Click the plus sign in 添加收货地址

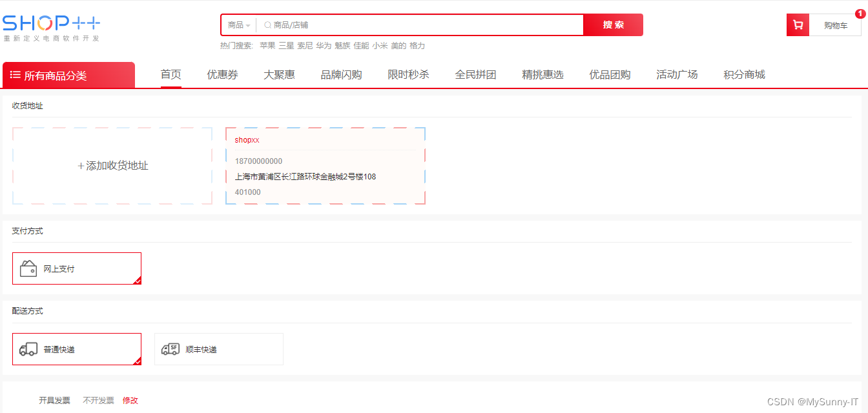pos(81,166)
